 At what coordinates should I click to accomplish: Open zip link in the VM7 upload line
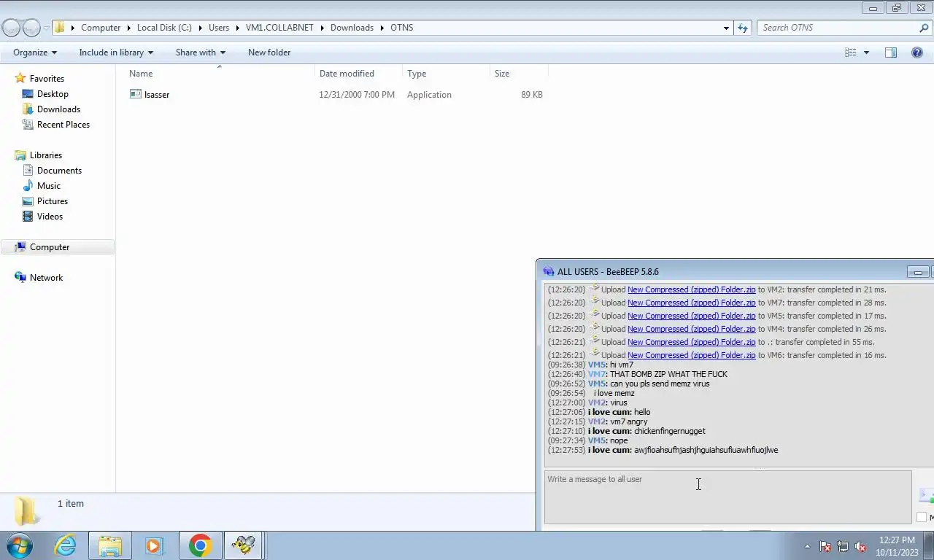(x=691, y=303)
